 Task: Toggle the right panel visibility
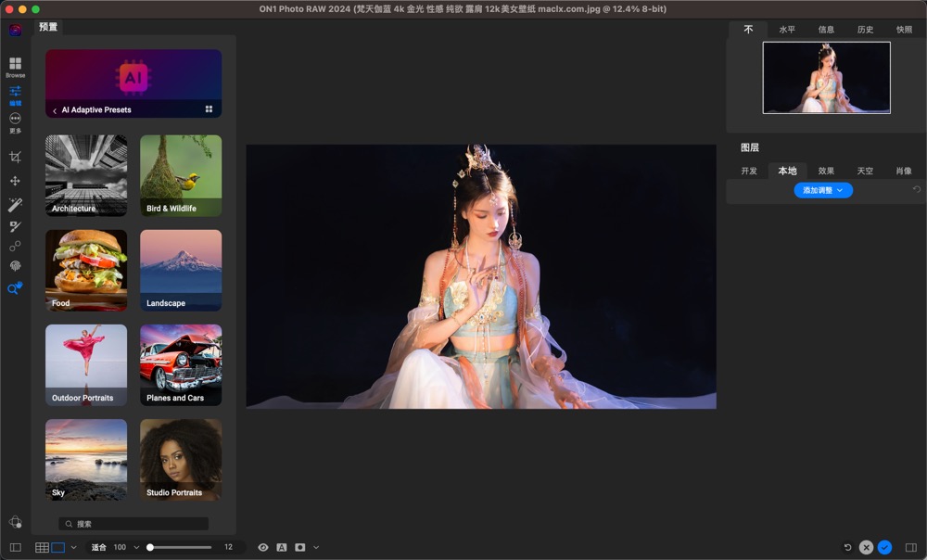click(x=910, y=548)
